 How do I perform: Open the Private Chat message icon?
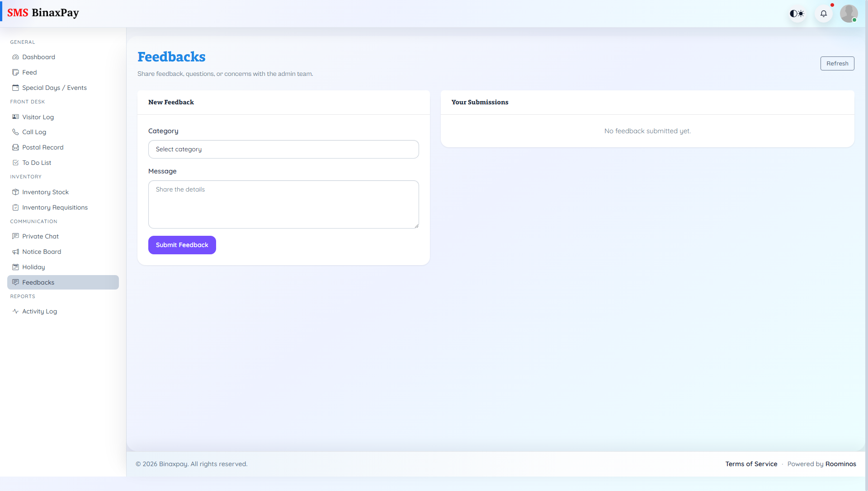15,236
